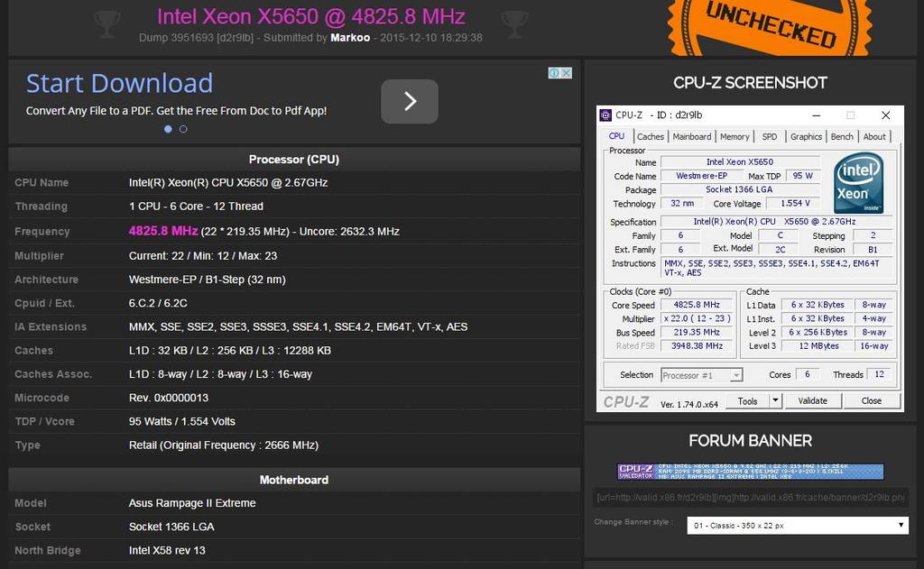Screen dimensions: 924x569
Task: Click the Core Voltage field 1.554 V in CPU-Z
Action: [x=793, y=203]
